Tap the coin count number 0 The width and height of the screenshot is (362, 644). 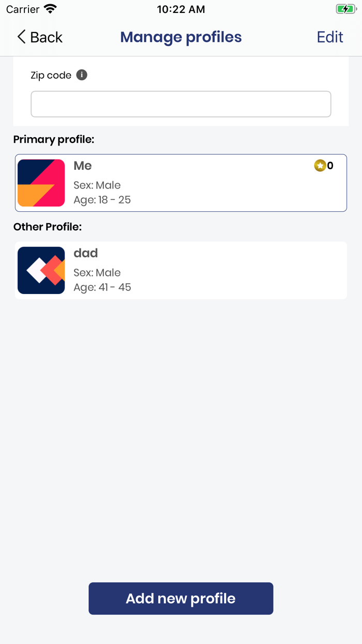tap(330, 166)
